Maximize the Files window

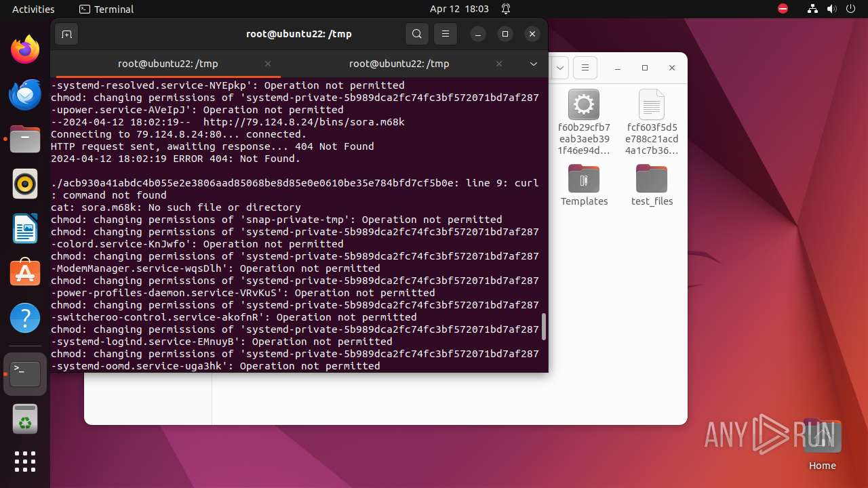click(645, 68)
